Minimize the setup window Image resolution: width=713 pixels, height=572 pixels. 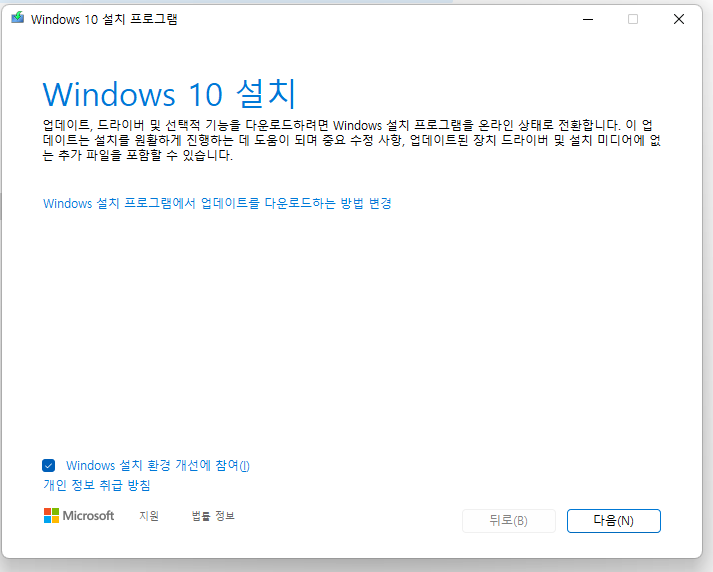(588, 19)
